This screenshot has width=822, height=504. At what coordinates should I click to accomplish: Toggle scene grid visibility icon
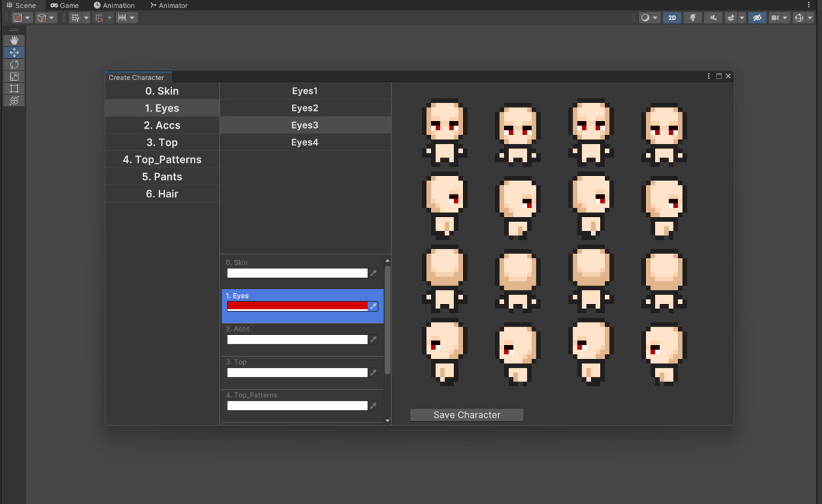tap(75, 18)
